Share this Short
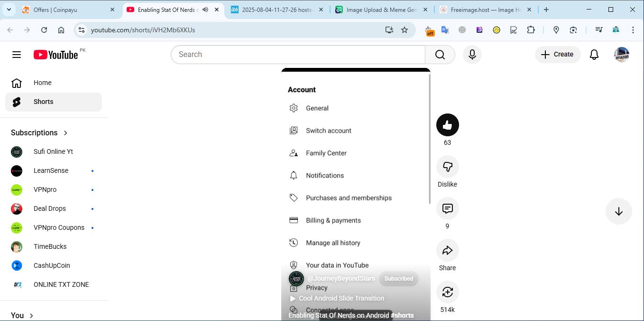The height and width of the screenshot is (321, 644). [x=447, y=250]
